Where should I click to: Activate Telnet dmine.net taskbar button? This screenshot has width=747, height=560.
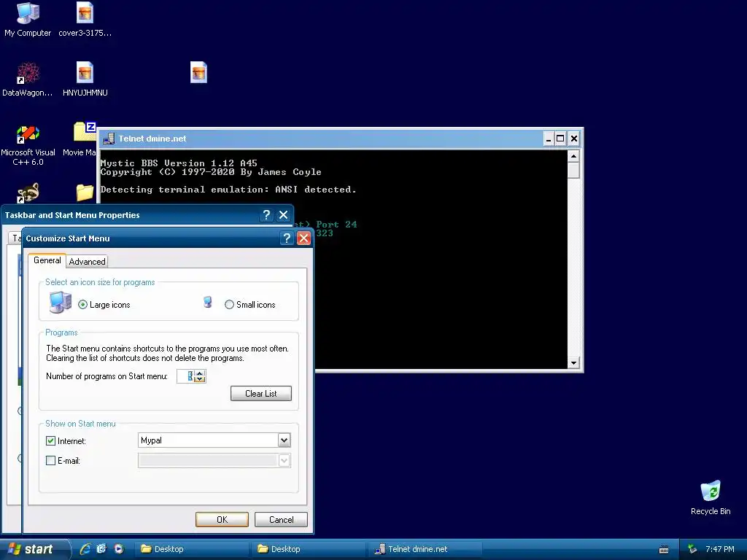(426, 549)
